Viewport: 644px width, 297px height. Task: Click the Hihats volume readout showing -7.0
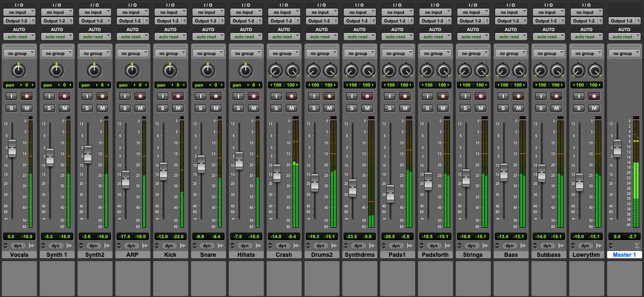[237, 237]
